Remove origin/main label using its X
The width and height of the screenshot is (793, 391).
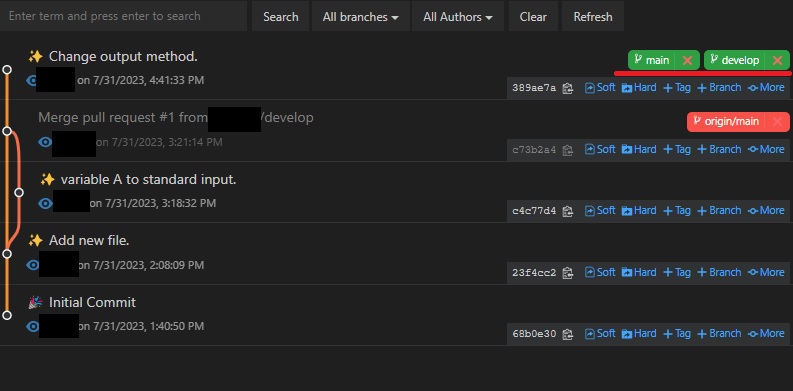pyautogui.click(x=777, y=121)
